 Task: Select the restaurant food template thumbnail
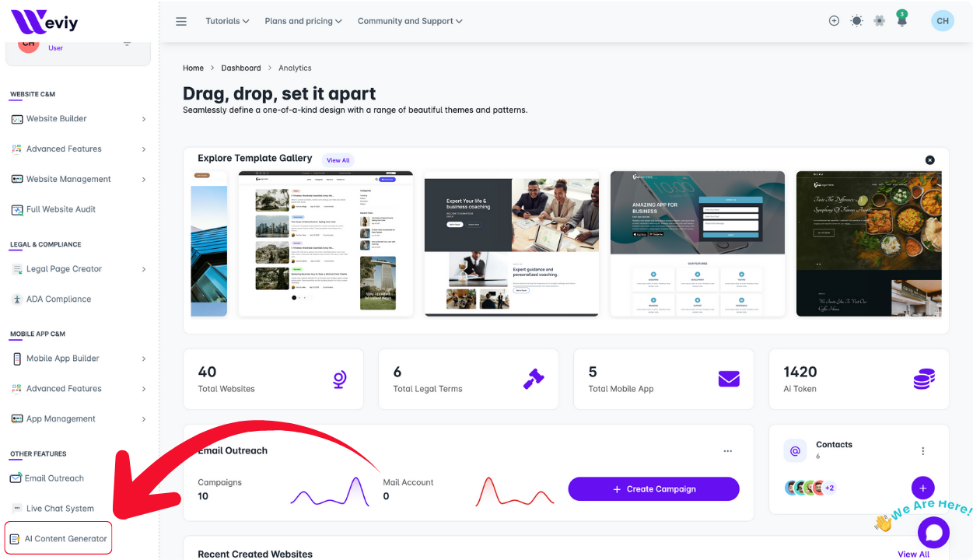(868, 243)
